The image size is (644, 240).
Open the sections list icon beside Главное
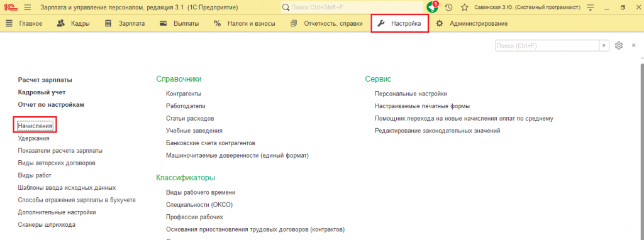pyautogui.click(x=9, y=24)
